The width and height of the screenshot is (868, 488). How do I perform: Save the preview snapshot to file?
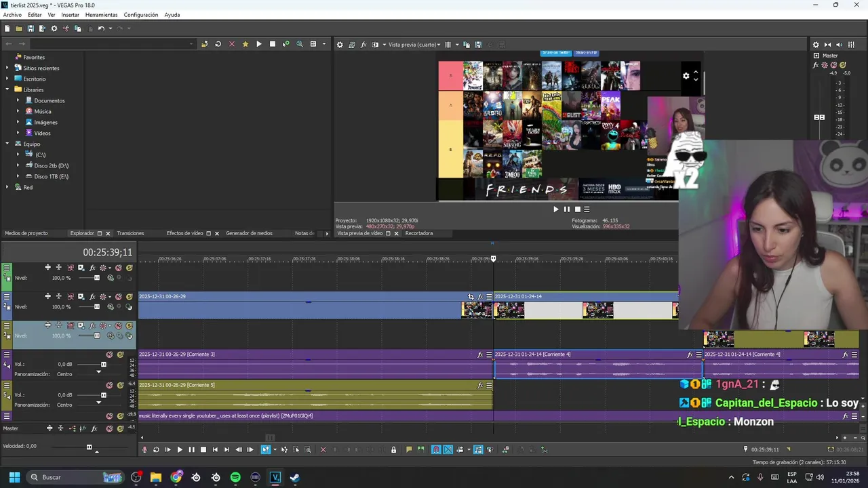[478, 45]
